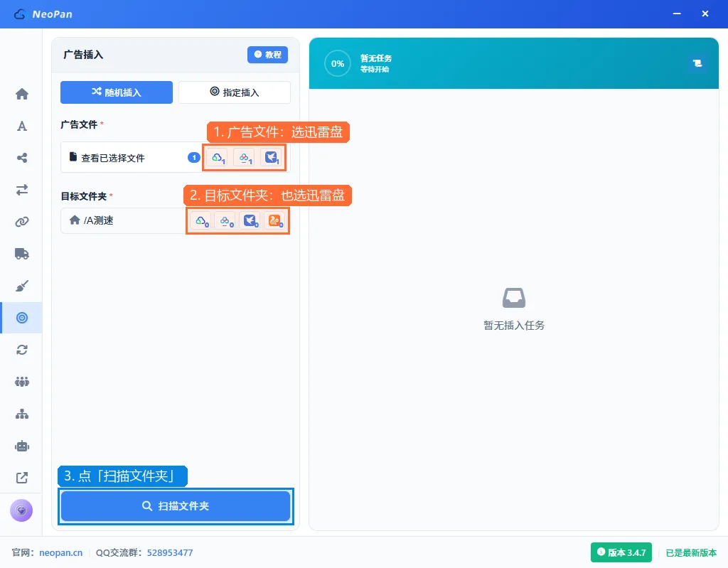
Task: Switch to 随机插入 tab
Action: pyautogui.click(x=117, y=92)
